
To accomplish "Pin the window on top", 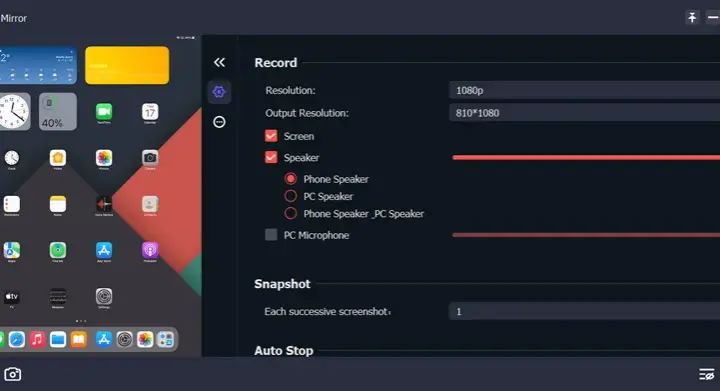I will coord(692,17).
